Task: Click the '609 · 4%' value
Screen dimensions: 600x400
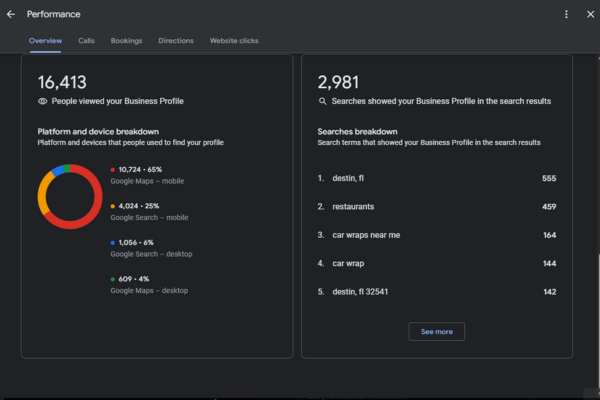Action: [134, 279]
